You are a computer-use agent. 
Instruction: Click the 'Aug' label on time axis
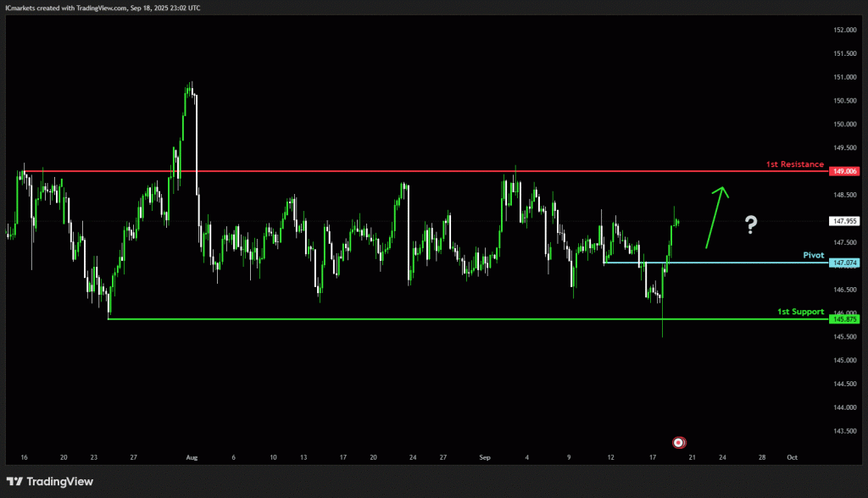point(192,457)
